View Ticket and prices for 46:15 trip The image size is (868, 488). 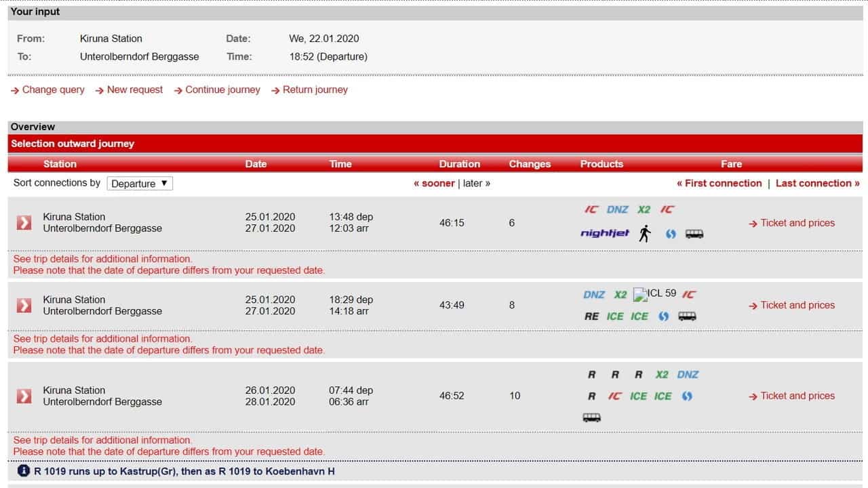tap(797, 223)
